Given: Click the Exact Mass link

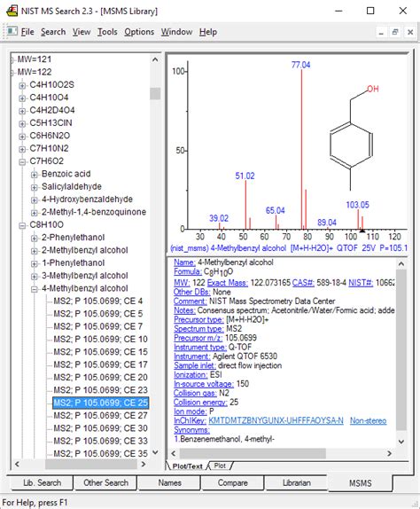Looking at the screenshot, I should click(x=228, y=283).
